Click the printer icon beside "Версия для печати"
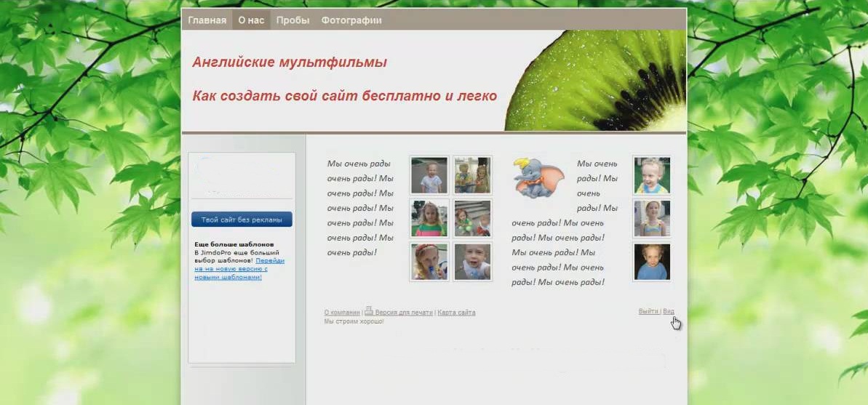868x405 pixels. pos(369,310)
